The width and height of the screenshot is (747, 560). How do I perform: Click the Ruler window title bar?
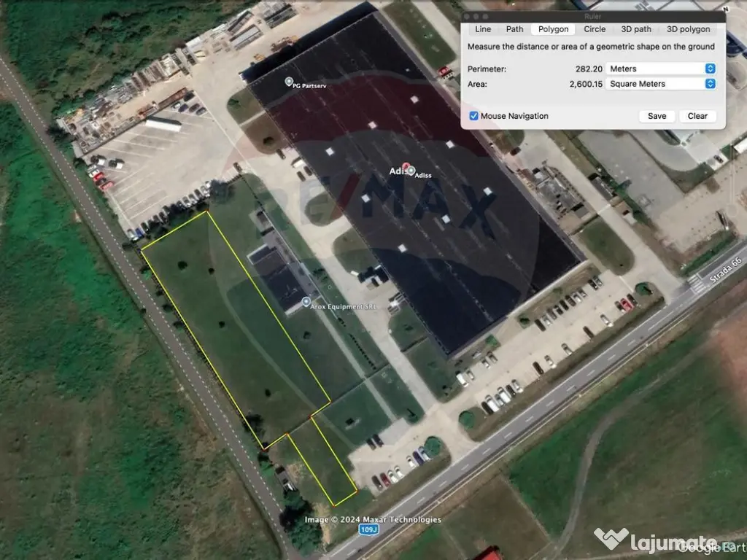[593, 16]
